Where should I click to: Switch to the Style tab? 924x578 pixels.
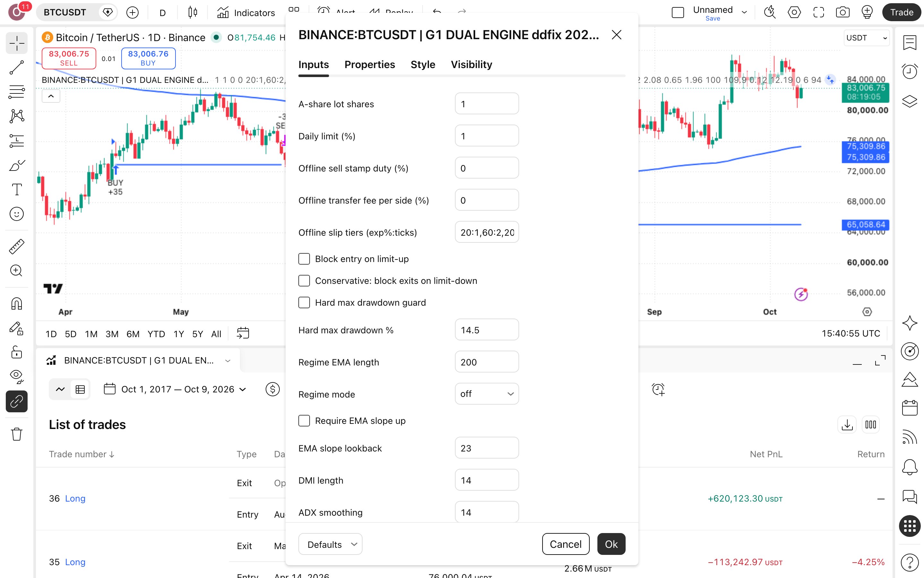tap(423, 65)
